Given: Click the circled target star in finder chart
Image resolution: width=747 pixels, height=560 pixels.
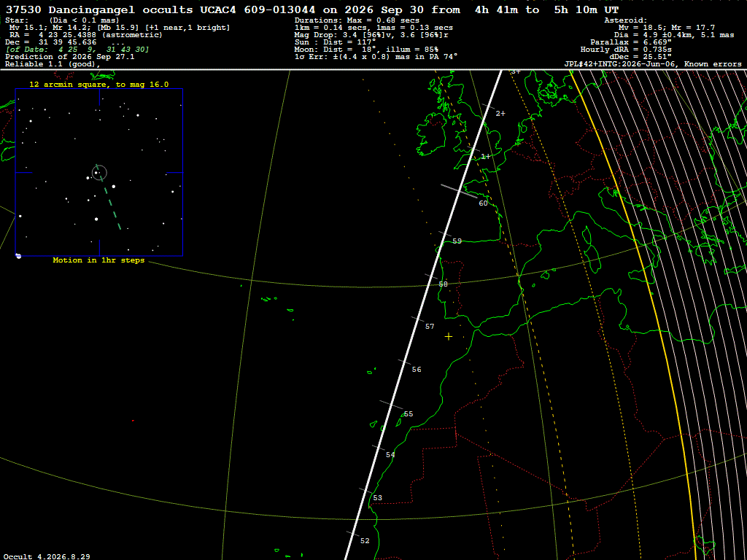Looking at the screenshot, I should pyautogui.click(x=99, y=173).
